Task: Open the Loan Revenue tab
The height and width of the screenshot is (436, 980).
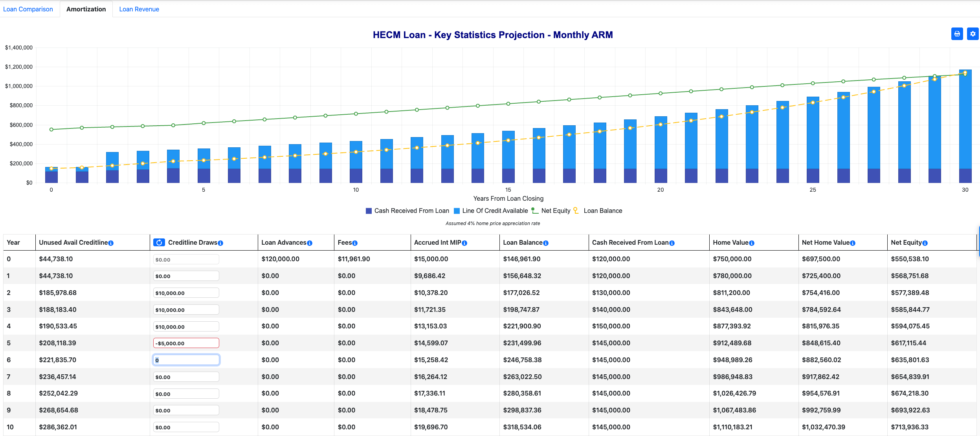Action: [x=139, y=9]
